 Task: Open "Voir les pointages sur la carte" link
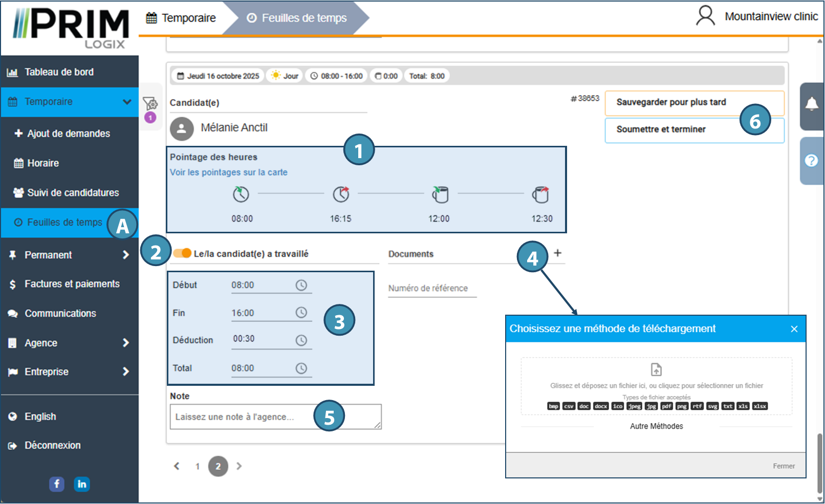[229, 172]
